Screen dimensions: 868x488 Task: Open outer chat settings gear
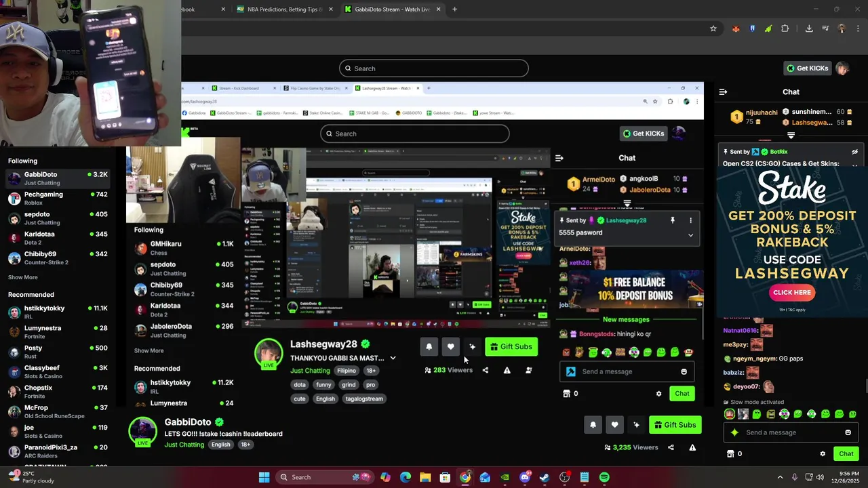(823, 453)
